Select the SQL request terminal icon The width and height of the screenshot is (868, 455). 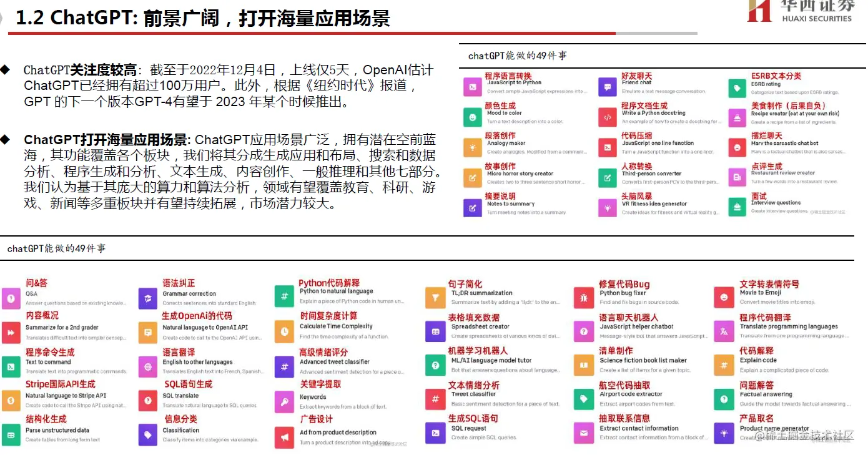pos(435,433)
